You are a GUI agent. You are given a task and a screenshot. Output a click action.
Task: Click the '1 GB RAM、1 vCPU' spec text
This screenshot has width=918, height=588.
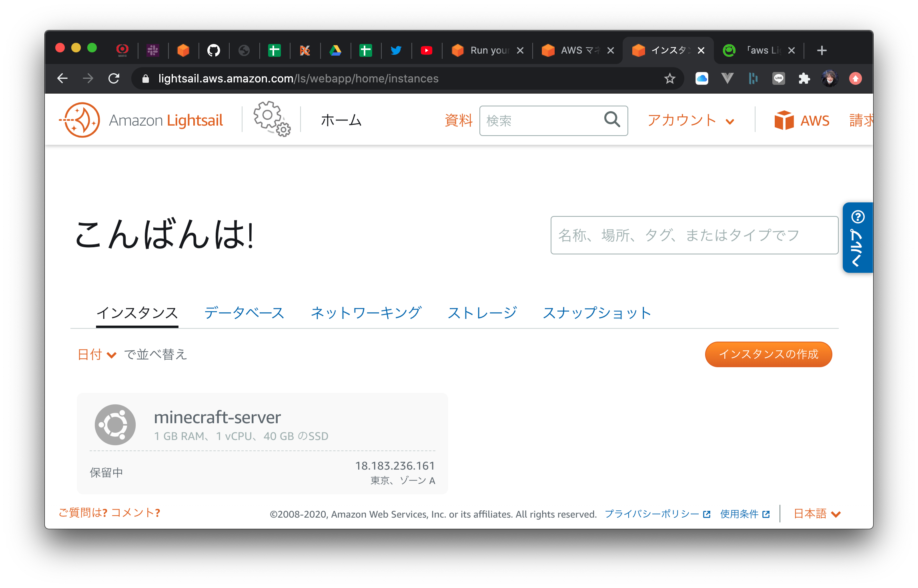point(241,436)
